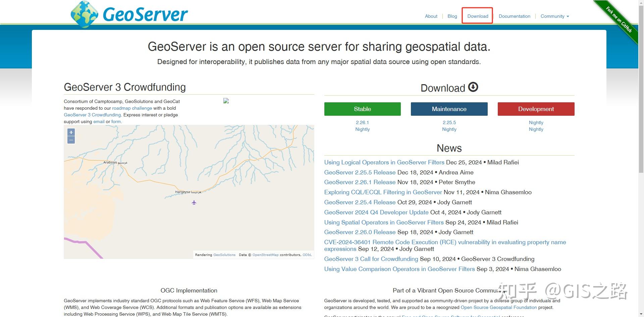Open the 2.26.1 stable version link
This screenshot has height=317, width=644.
click(x=362, y=122)
